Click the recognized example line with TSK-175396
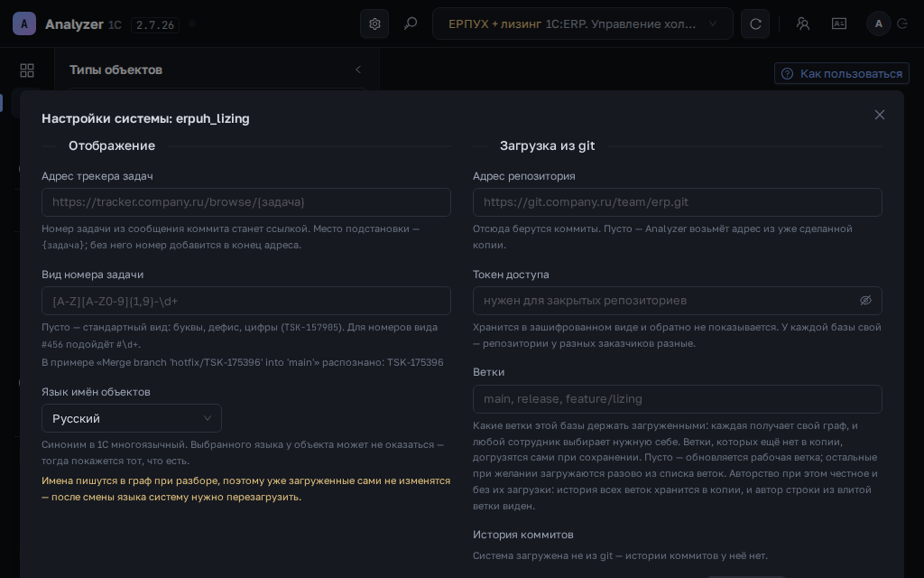The width and height of the screenshot is (924, 578). [242, 362]
